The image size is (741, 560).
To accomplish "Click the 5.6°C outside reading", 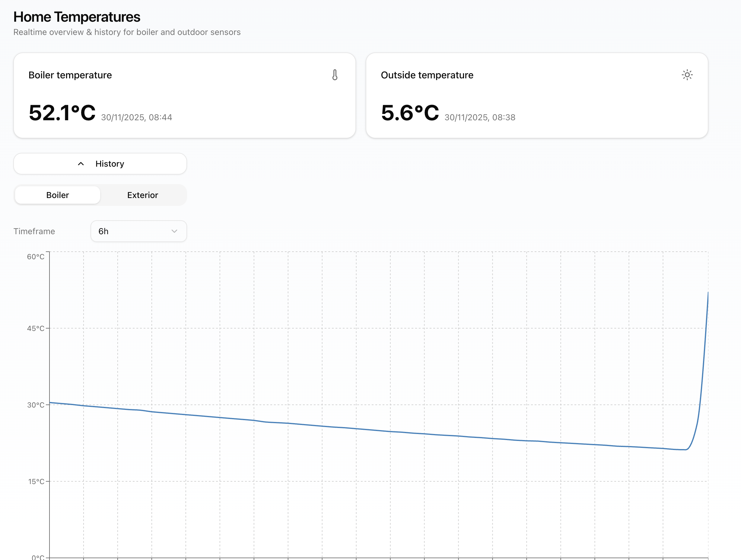I will [x=409, y=113].
